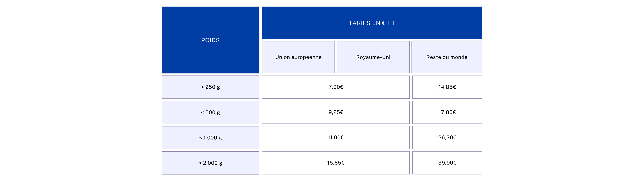The image size is (644, 181).
Task: Click the word TARIFS in the header
Action: tap(359, 23)
